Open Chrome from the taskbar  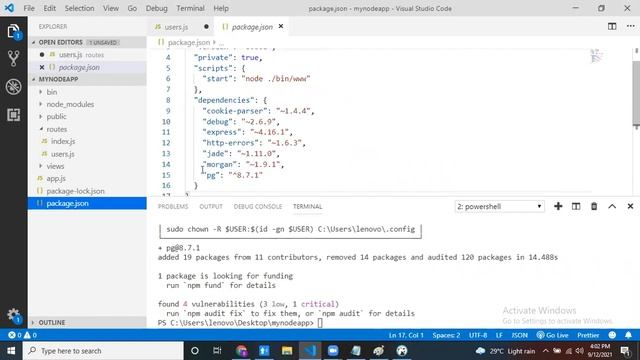tap(242, 351)
